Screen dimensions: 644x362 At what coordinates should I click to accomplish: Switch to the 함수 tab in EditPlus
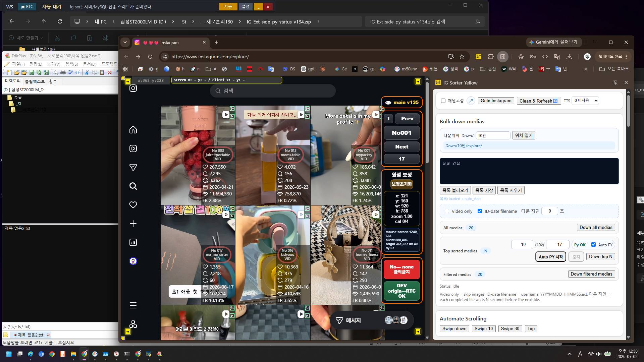53,81
